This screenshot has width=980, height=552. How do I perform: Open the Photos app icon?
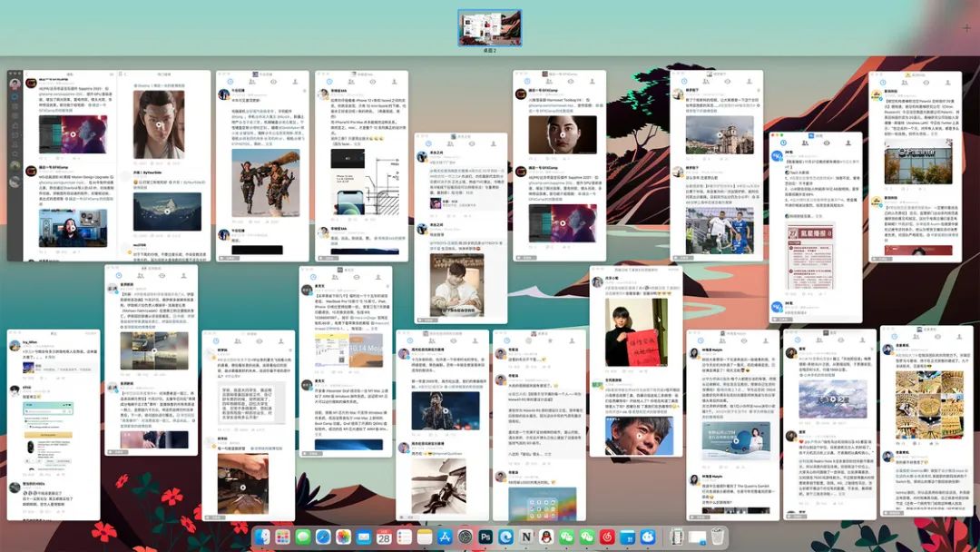pyautogui.click(x=343, y=537)
